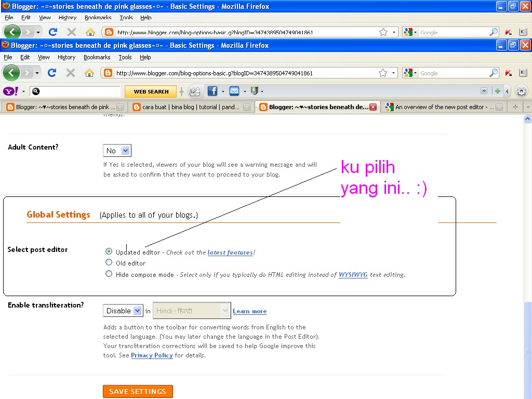Open the 'latest features' link
Screen dimensions: 532x399
point(230,252)
